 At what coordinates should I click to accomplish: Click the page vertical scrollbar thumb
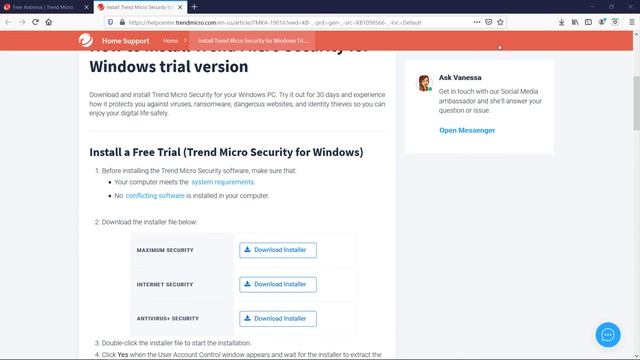[x=636, y=103]
